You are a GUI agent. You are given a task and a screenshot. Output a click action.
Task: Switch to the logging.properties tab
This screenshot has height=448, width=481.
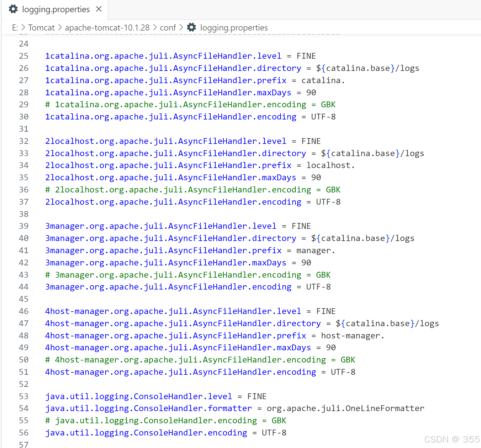coord(56,9)
